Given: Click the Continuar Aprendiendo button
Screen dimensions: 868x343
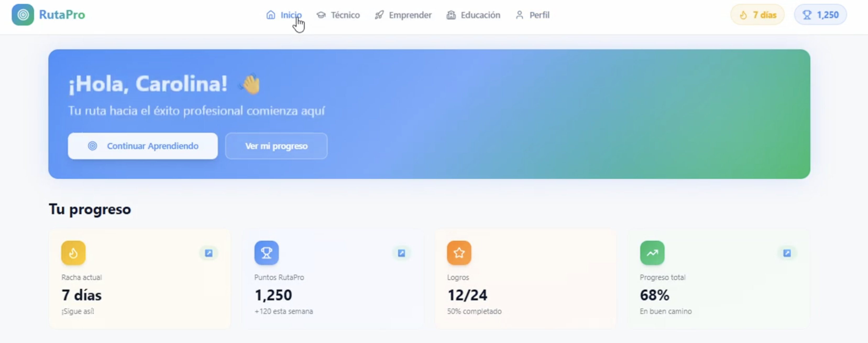Looking at the screenshot, I should 142,146.
